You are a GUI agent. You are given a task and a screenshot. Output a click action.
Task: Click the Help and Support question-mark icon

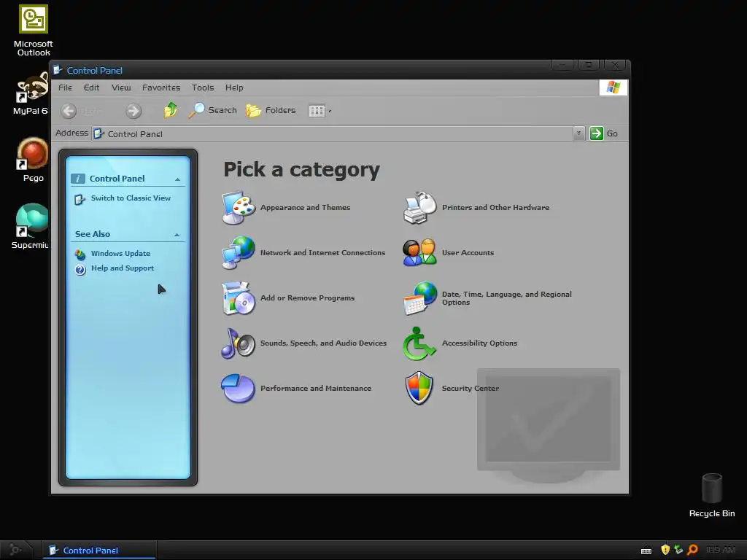tap(80, 270)
